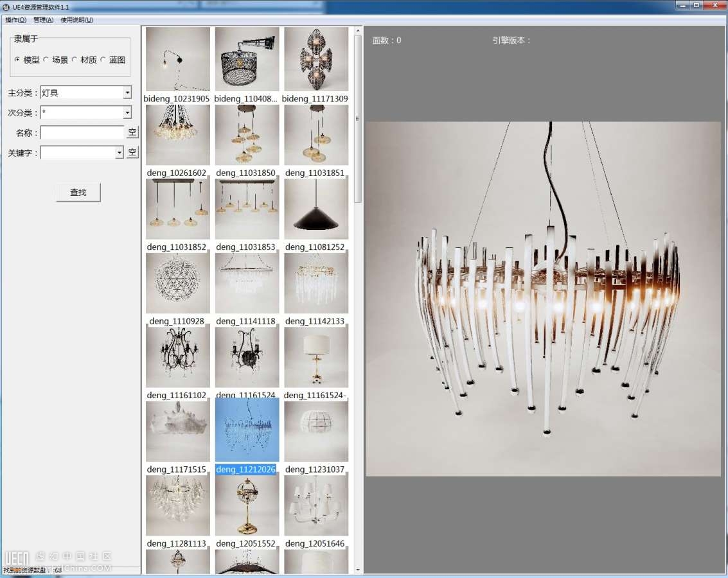
Task: Click the 面数：0 label
Action: click(387, 40)
